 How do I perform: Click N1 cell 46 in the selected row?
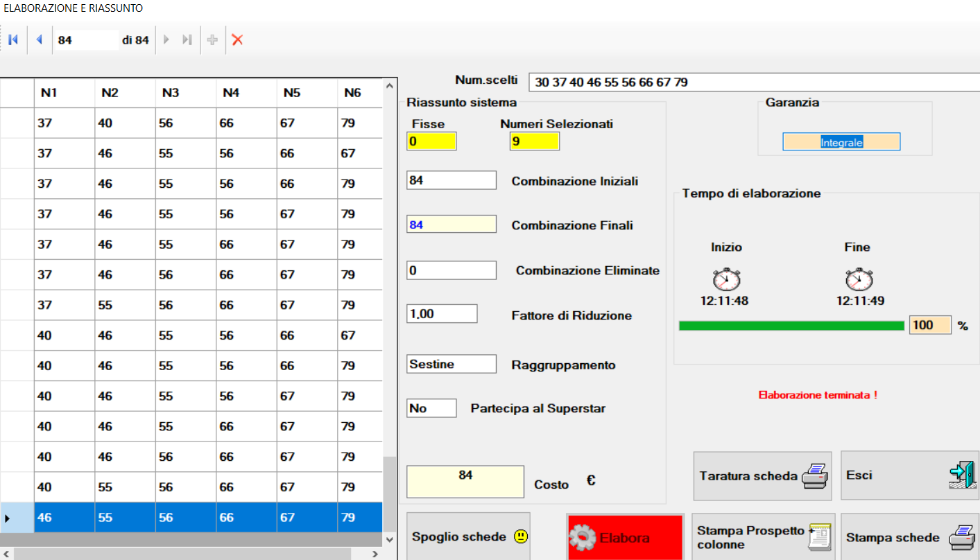pyautogui.click(x=65, y=517)
